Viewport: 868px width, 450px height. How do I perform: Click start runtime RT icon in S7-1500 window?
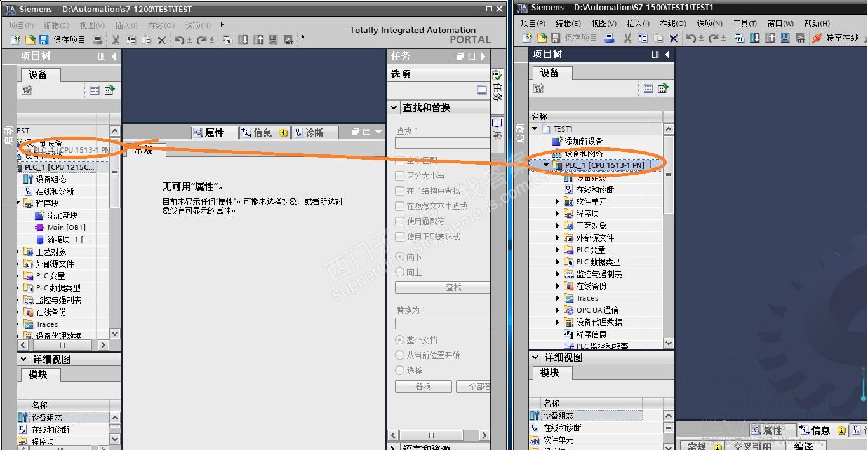click(801, 38)
